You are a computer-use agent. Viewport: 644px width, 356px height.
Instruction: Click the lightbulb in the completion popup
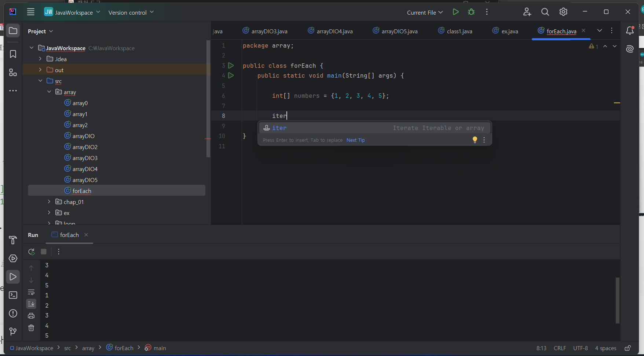475,140
